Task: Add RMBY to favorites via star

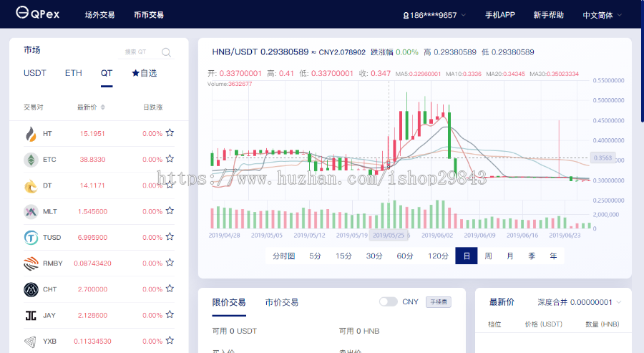Action: pyautogui.click(x=170, y=263)
